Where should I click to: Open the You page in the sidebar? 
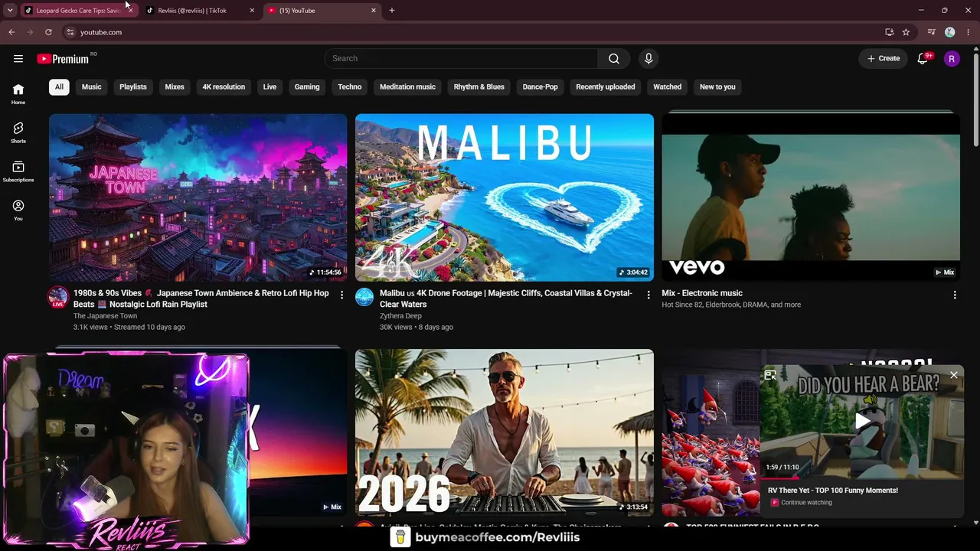point(18,210)
